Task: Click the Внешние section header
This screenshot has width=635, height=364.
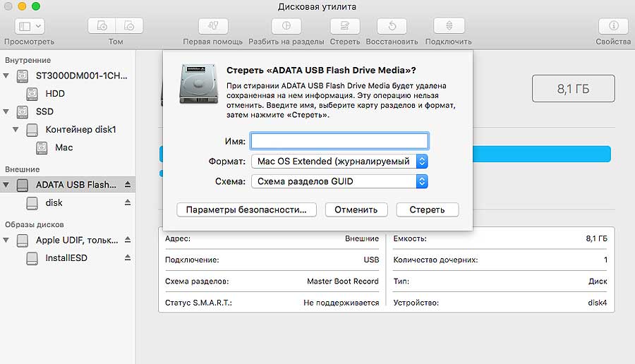Action: tap(23, 169)
